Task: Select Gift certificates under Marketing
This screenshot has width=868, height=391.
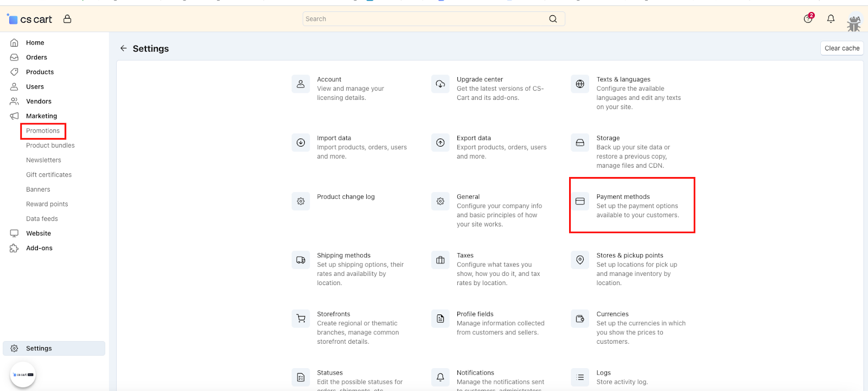Action: (49, 175)
